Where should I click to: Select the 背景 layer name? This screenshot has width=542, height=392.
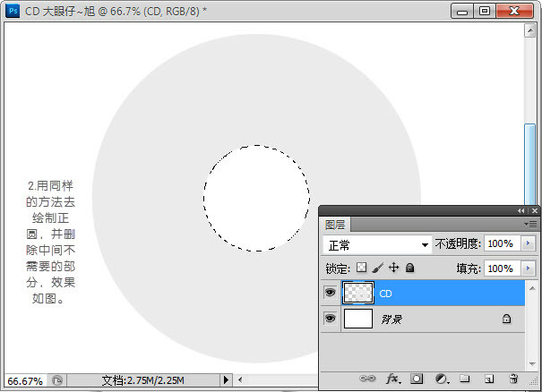click(x=391, y=320)
